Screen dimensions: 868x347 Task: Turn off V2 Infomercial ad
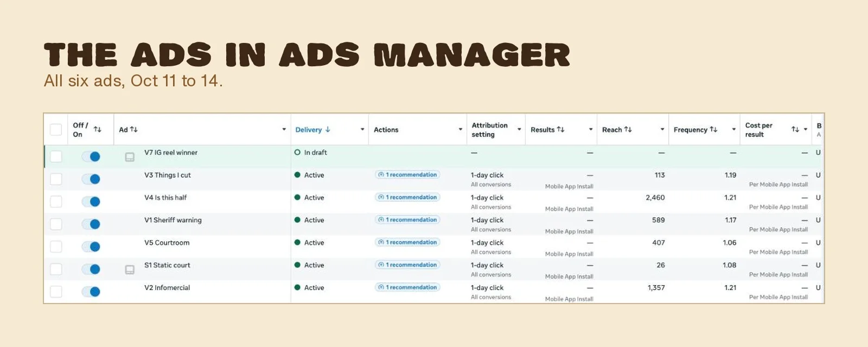click(x=91, y=292)
